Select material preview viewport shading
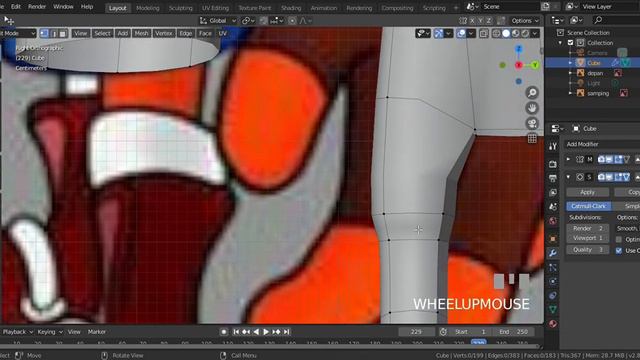 tap(516, 33)
